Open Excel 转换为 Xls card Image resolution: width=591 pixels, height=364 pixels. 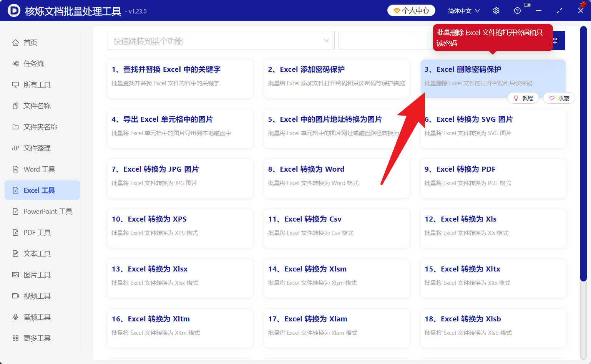point(493,228)
